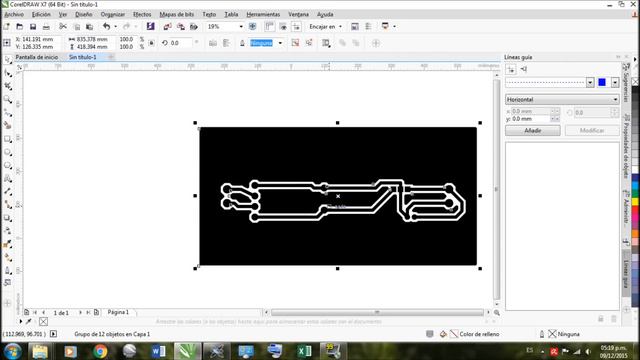Open the Mapas de bits menu
Viewport: 640px width, 360px height.
177,14
